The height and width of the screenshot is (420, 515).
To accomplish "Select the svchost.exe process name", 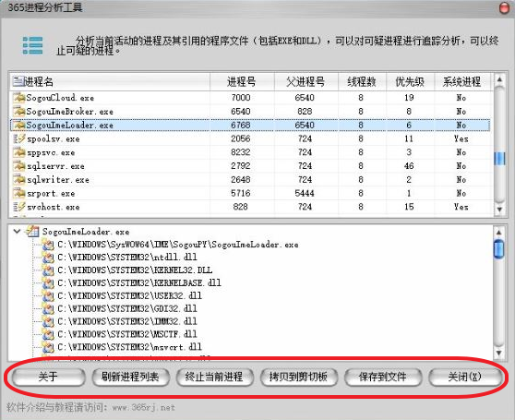I will [x=54, y=207].
